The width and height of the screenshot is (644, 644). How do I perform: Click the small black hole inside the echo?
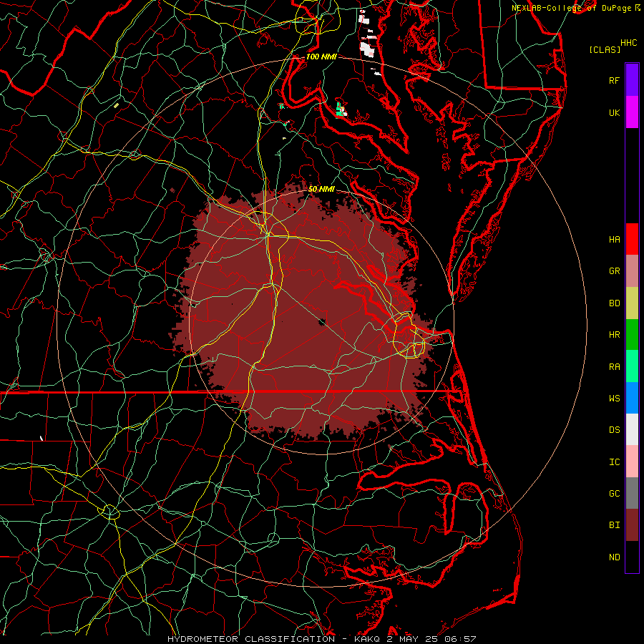tap(321, 322)
